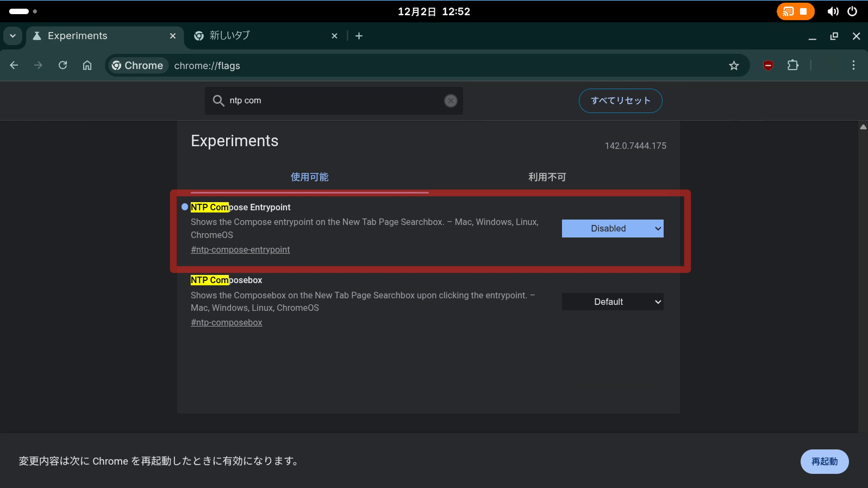Image resolution: width=868 pixels, height=488 pixels.
Task: Open the #ntp-compose-entrypoint link
Action: coord(240,250)
